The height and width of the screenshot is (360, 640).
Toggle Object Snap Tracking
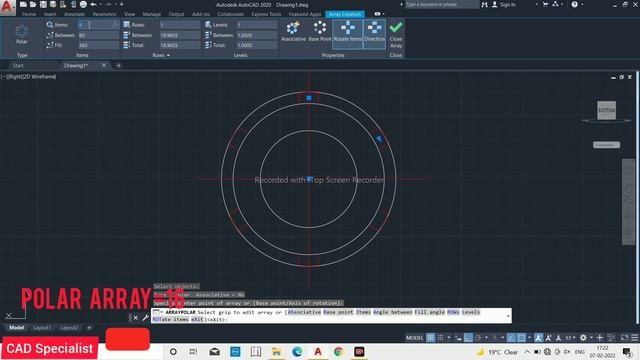click(x=511, y=338)
